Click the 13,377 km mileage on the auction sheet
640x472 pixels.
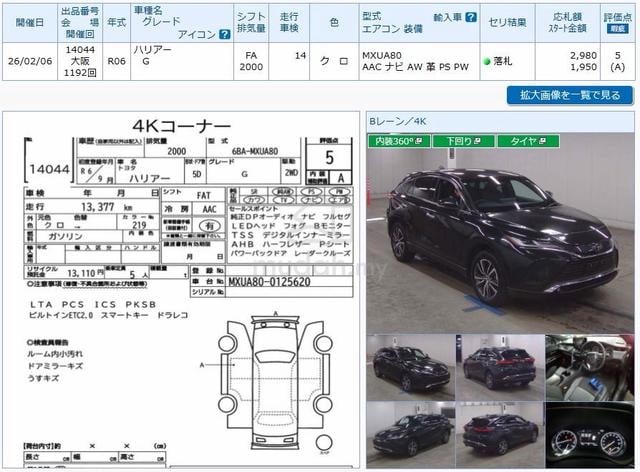(107, 207)
